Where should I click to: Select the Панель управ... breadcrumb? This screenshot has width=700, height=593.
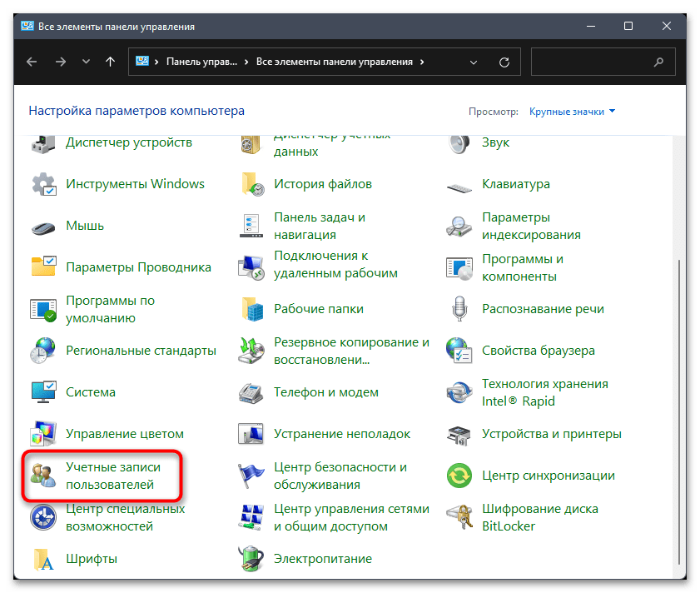201,62
